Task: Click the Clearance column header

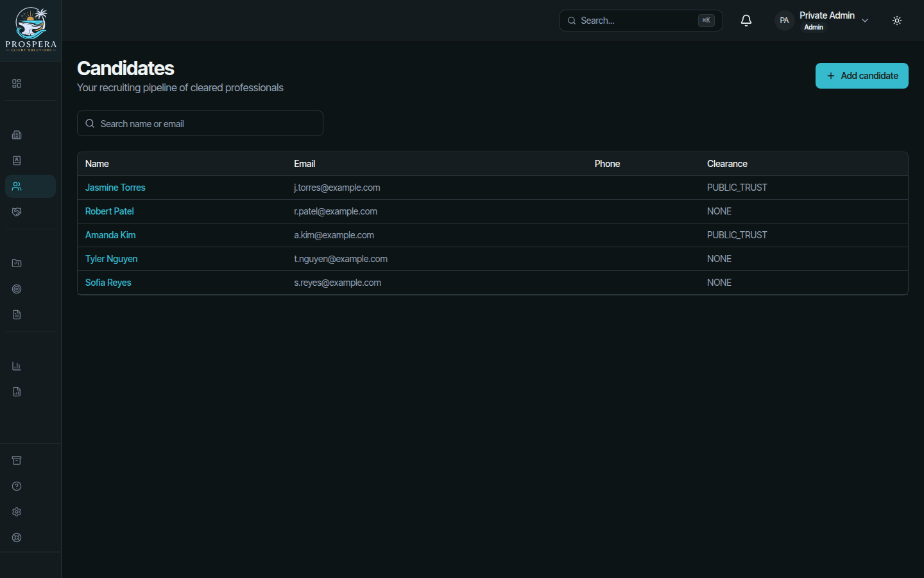Action: [x=727, y=164]
